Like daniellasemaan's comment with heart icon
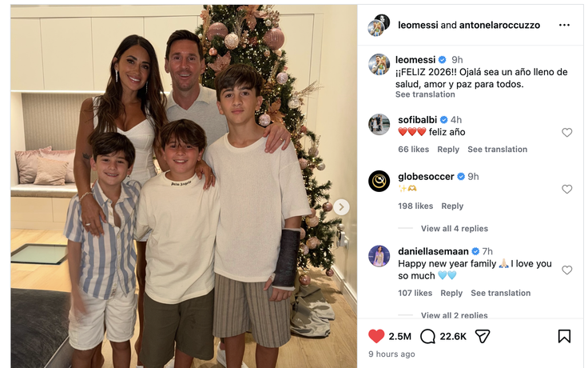 pyautogui.click(x=567, y=270)
